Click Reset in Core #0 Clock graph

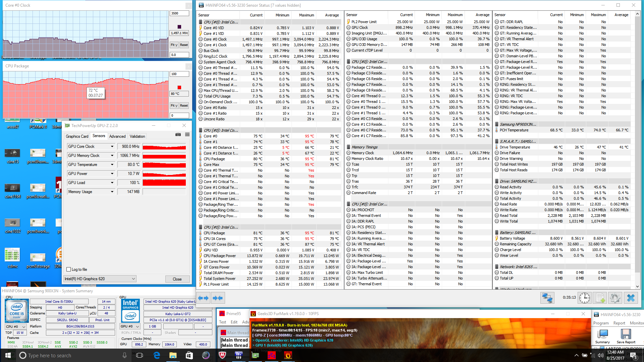click(x=184, y=45)
